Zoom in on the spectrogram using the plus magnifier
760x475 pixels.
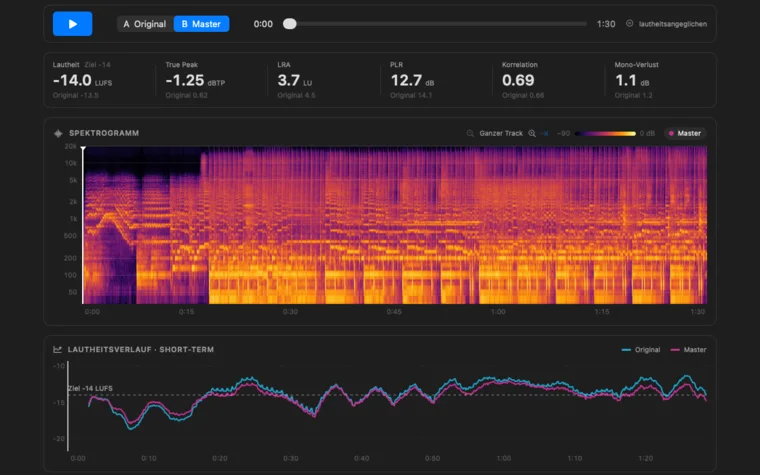tap(532, 133)
